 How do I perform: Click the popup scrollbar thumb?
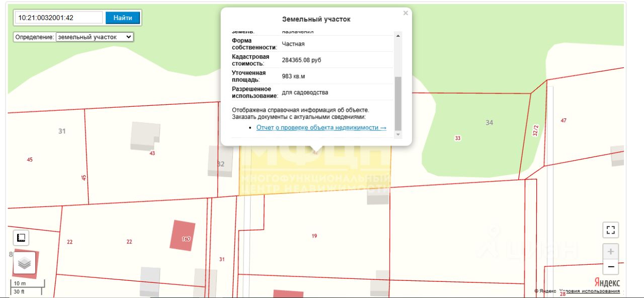tap(398, 103)
